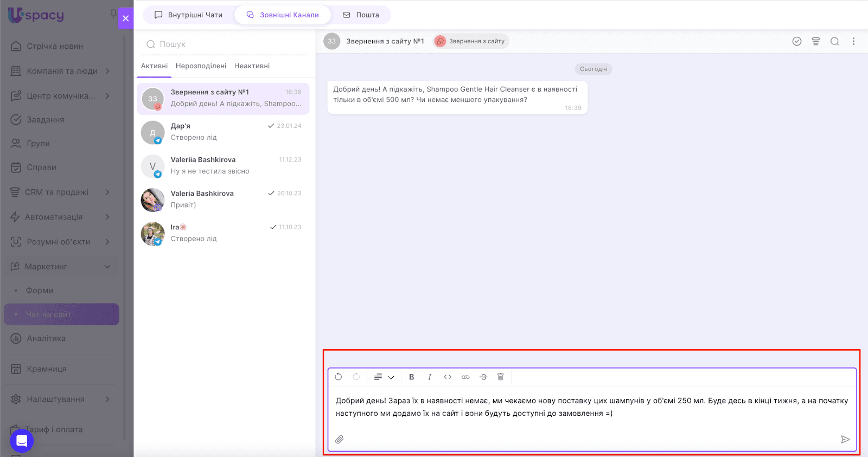Screen dimensions: 868x457
Task: Click into the message reply text area
Action: pos(592,407)
